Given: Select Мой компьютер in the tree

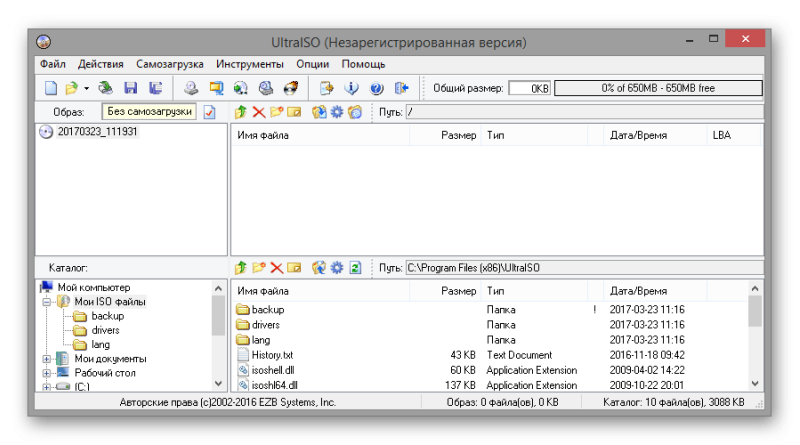Looking at the screenshot, I should (93, 287).
